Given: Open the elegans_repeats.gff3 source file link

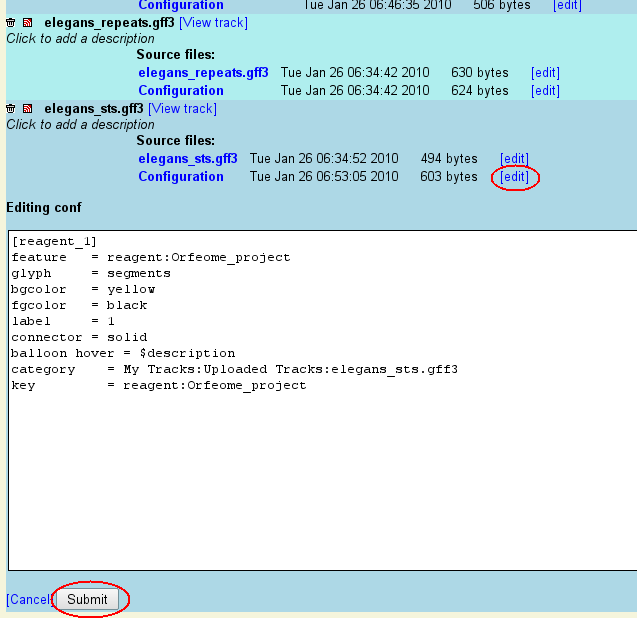Looking at the screenshot, I should tap(203, 72).
